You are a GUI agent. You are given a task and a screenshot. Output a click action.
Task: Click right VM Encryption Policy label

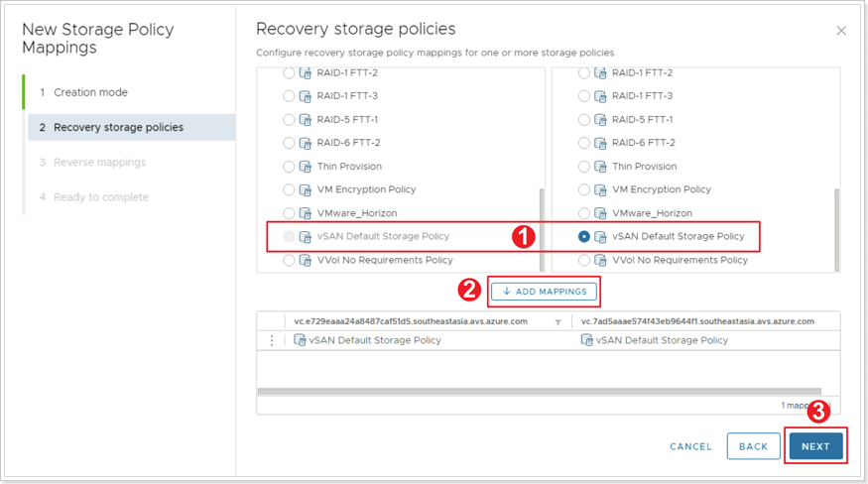(662, 190)
